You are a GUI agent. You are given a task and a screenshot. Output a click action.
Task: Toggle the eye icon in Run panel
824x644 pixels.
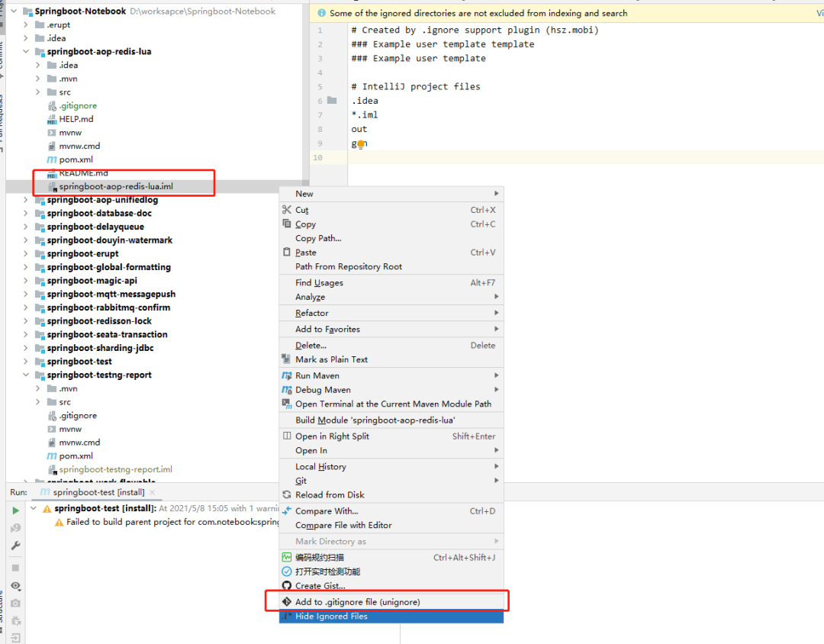click(16, 586)
